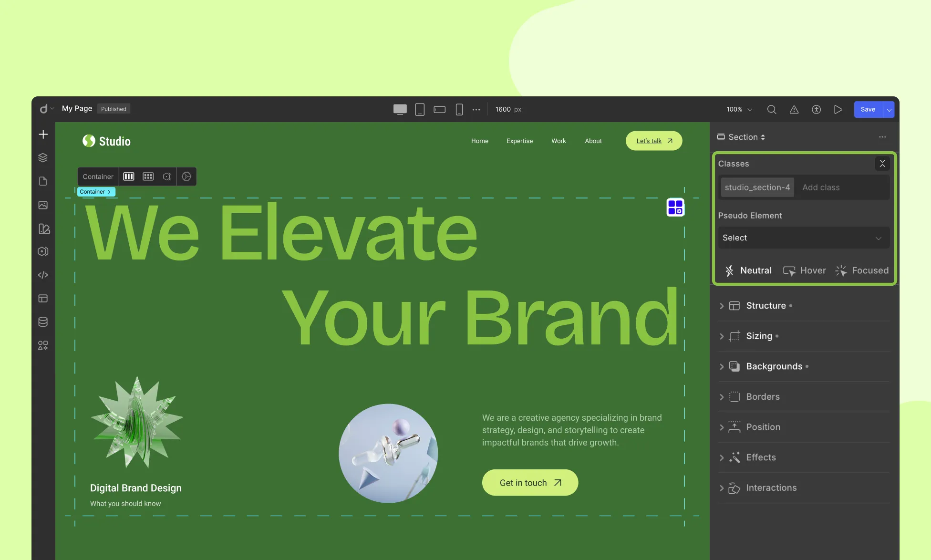Open the code editor icon

[43, 275]
